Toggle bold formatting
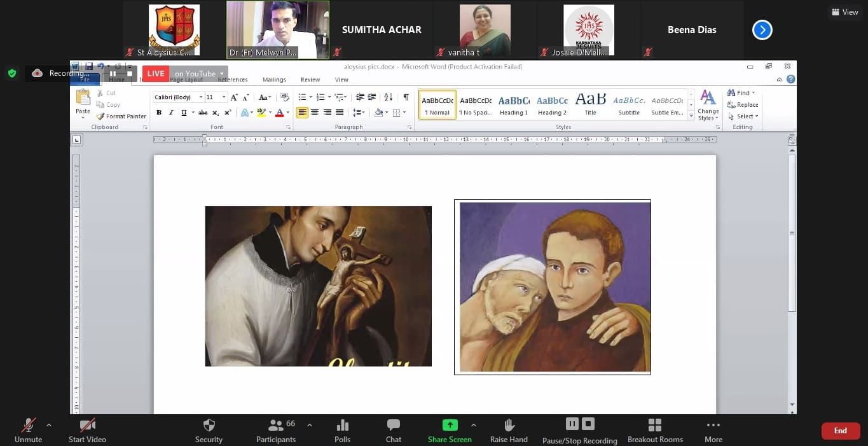 [x=159, y=113]
